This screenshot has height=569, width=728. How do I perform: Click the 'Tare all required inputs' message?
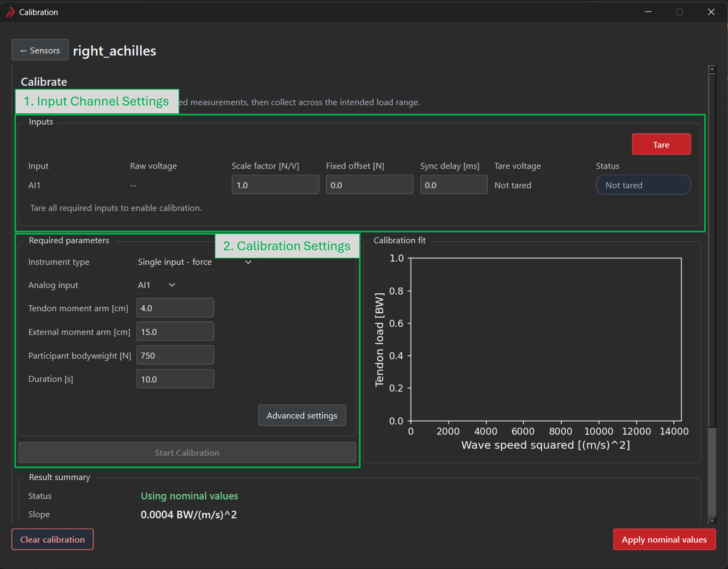116,208
